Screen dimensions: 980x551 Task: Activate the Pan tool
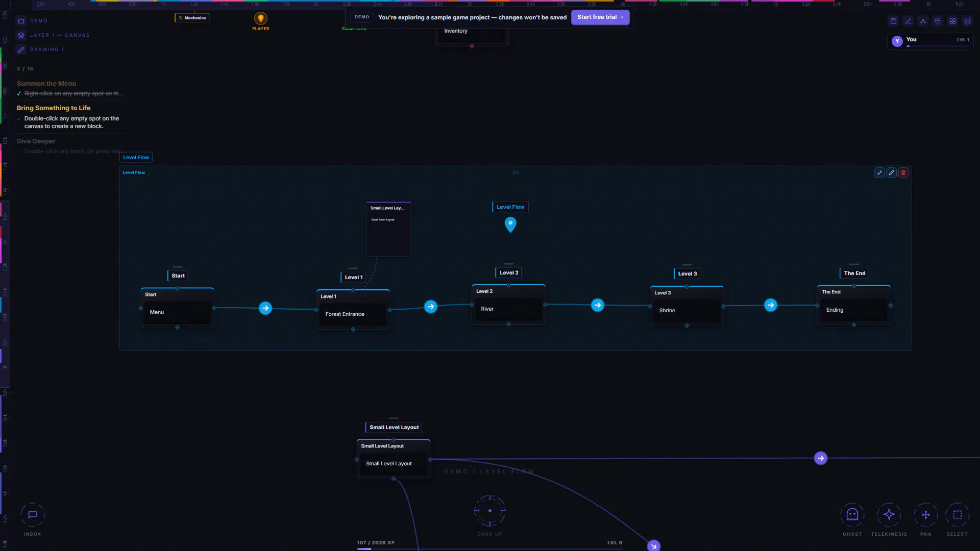tap(925, 515)
